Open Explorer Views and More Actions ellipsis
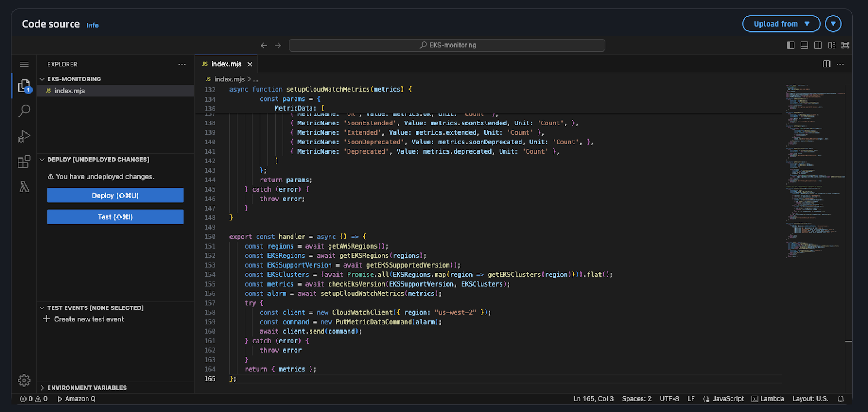The image size is (868, 412). pos(182,64)
